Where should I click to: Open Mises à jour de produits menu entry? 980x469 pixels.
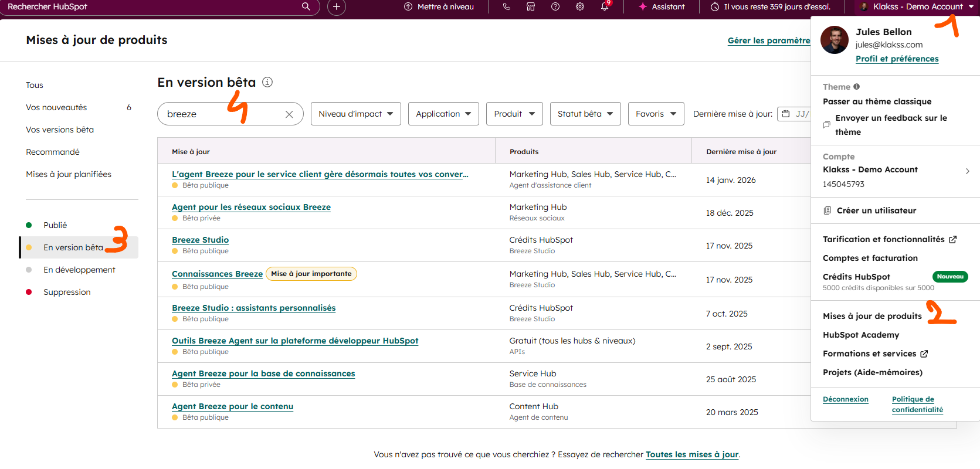click(x=872, y=316)
